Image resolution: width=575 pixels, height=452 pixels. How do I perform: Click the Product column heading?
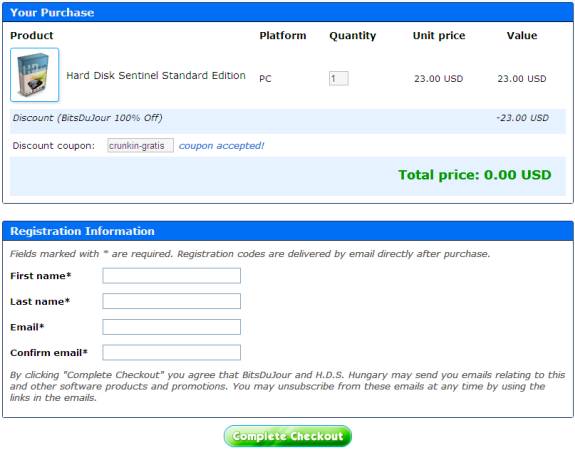pyautogui.click(x=32, y=36)
